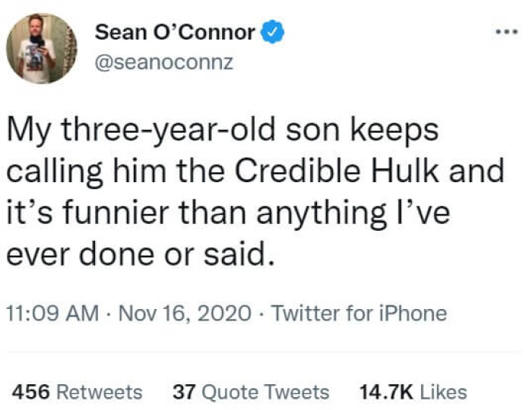This screenshot has height=410, width=532.
Task: Click the 14.7K likes count number
Action: (x=385, y=392)
